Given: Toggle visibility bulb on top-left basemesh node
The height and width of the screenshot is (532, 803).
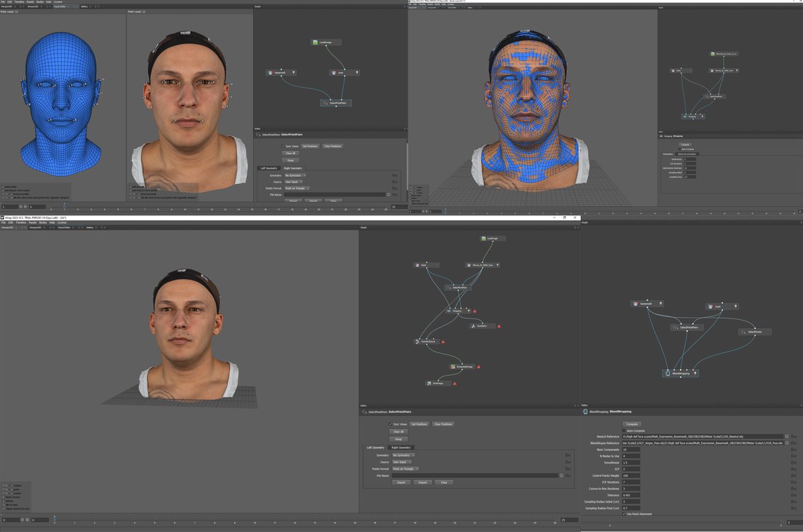Looking at the screenshot, I should [293, 72].
